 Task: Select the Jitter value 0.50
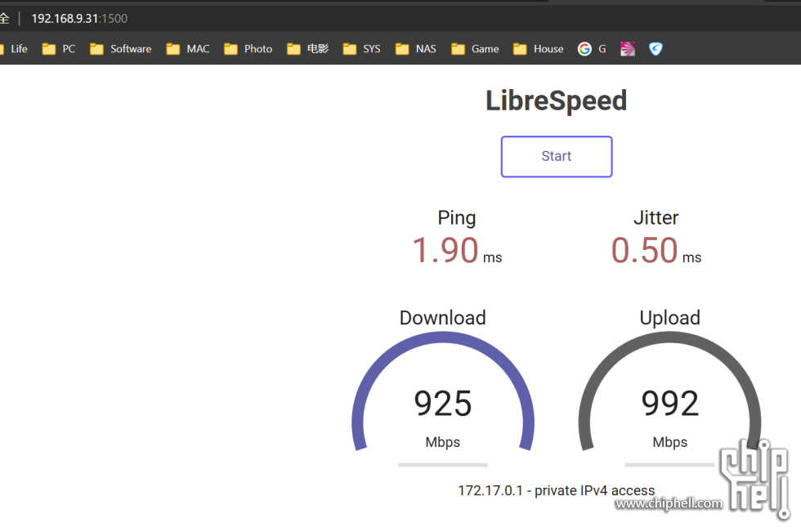pos(644,251)
